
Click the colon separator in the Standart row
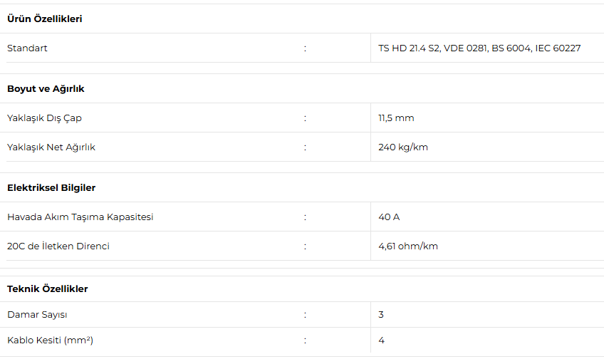pyautogui.click(x=305, y=48)
